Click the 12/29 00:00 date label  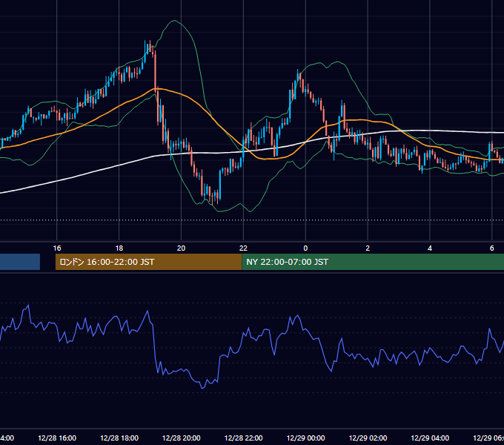point(305,438)
